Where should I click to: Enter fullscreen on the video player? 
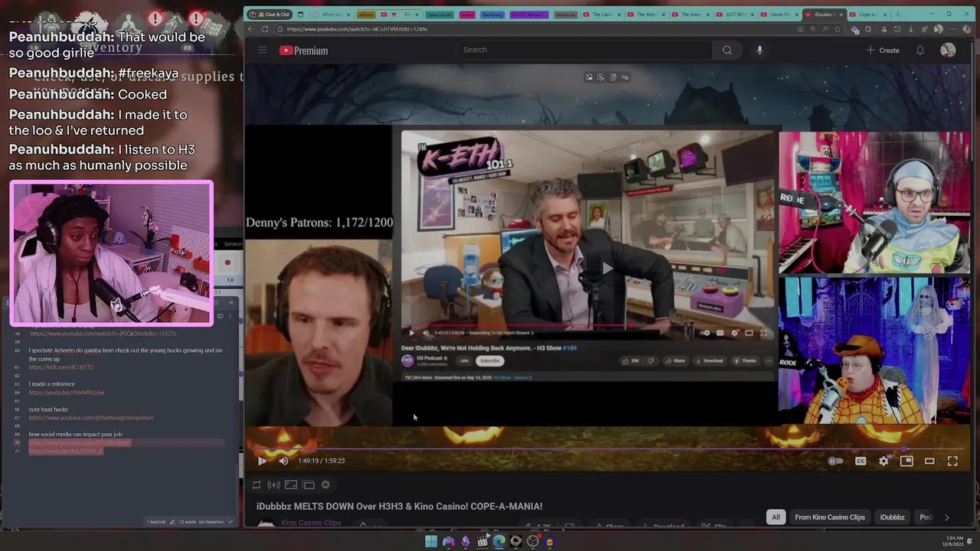click(952, 461)
